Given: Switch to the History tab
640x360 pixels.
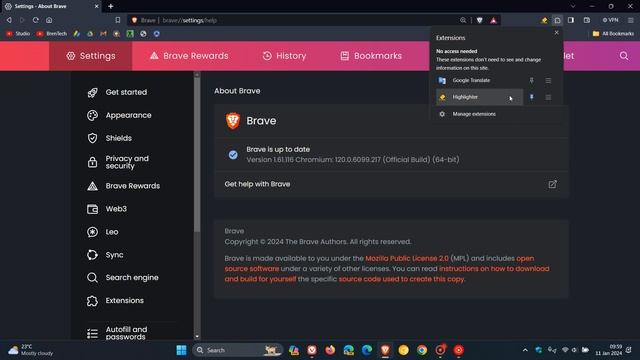Looking at the screenshot, I should coord(284,56).
